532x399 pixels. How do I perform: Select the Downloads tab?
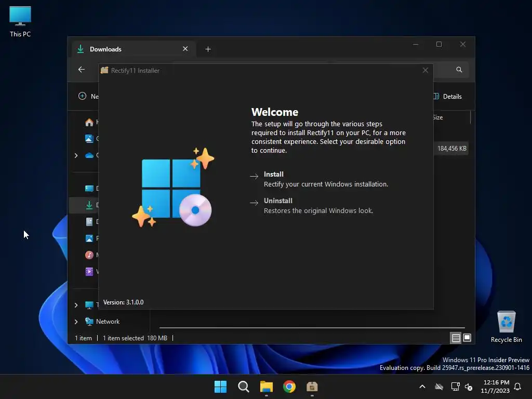coord(134,49)
